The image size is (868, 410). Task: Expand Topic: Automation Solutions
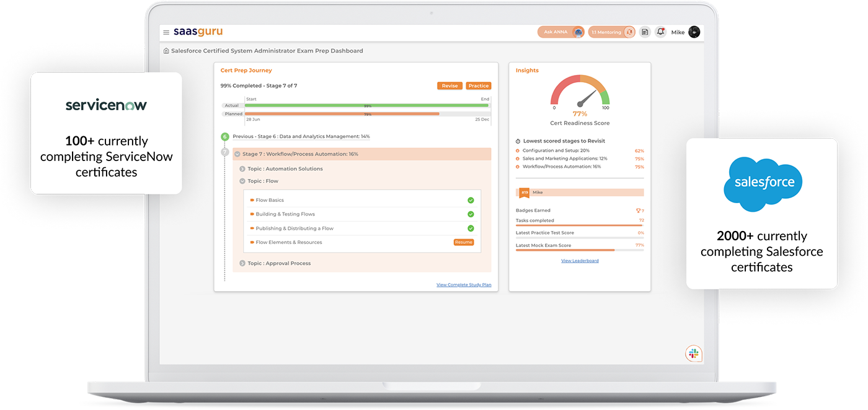point(242,169)
